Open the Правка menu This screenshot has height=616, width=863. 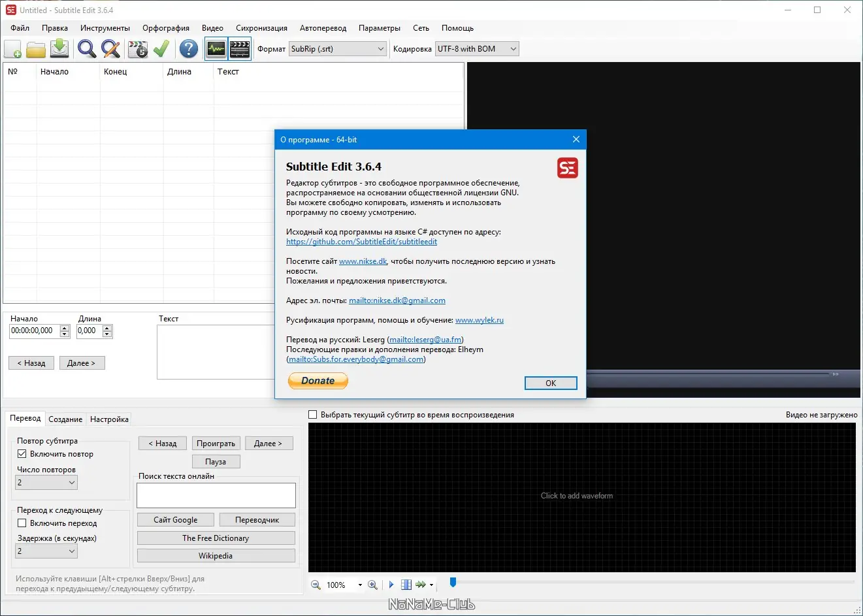(55, 28)
